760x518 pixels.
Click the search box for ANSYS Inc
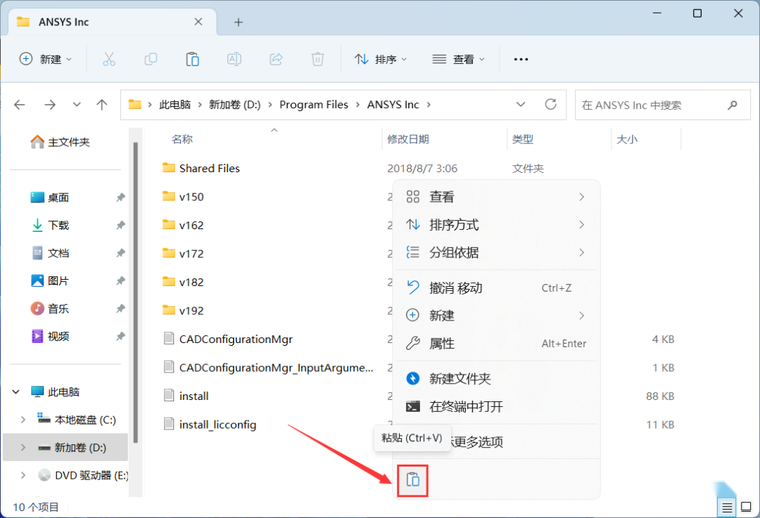pyautogui.click(x=663, y=105)
